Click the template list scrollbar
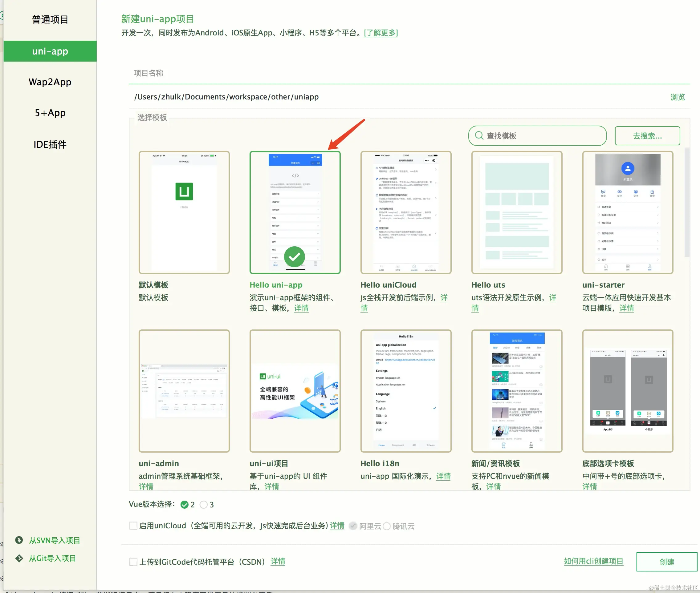This screenshot has height=593, width=700. click(x=687, y=202)
